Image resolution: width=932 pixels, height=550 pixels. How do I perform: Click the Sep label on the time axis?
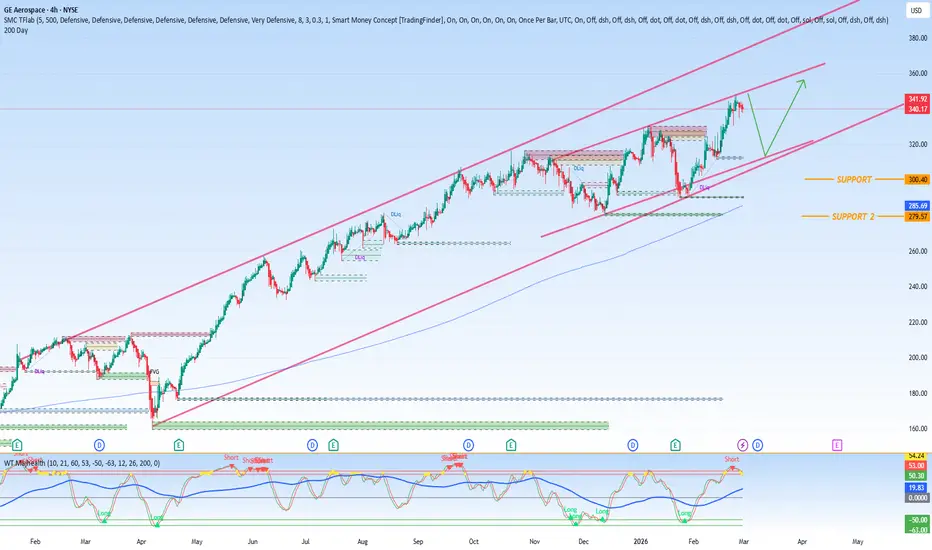pos(418,542)
